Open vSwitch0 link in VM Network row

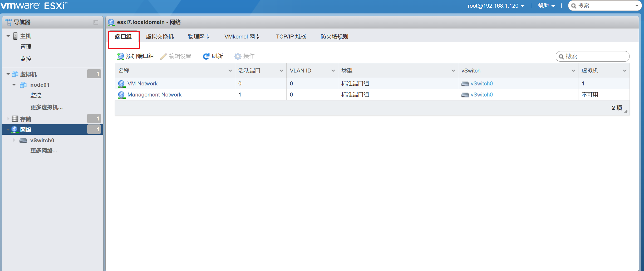pos(482,84)
